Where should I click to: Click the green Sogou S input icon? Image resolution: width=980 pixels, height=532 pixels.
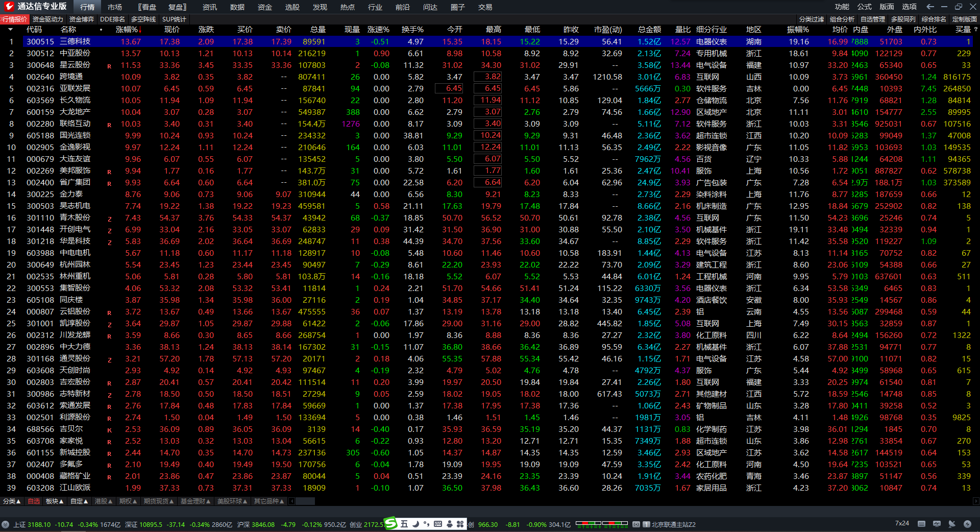[390, 523]
